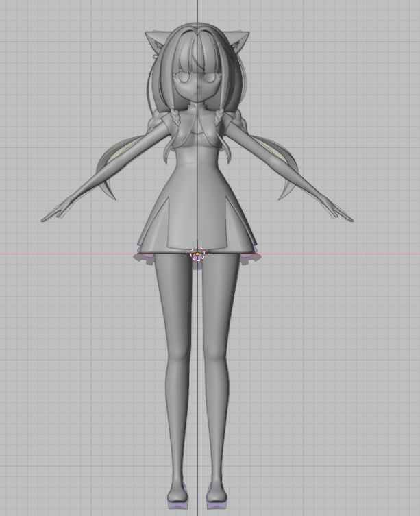Click the dress skirt of the model
The height and width of the screenshot is (516, 420).
click(x=197, y=210)
